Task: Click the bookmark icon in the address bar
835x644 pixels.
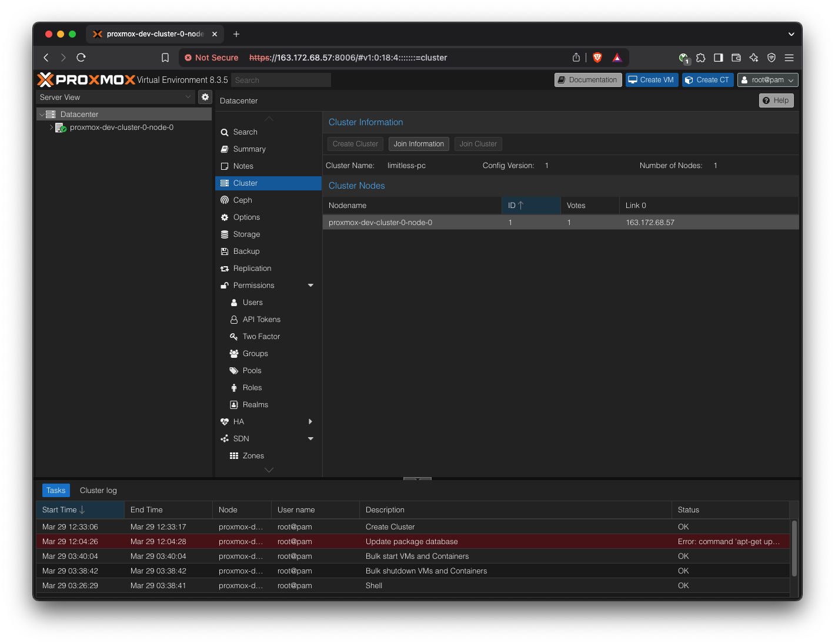Action: 165,58
